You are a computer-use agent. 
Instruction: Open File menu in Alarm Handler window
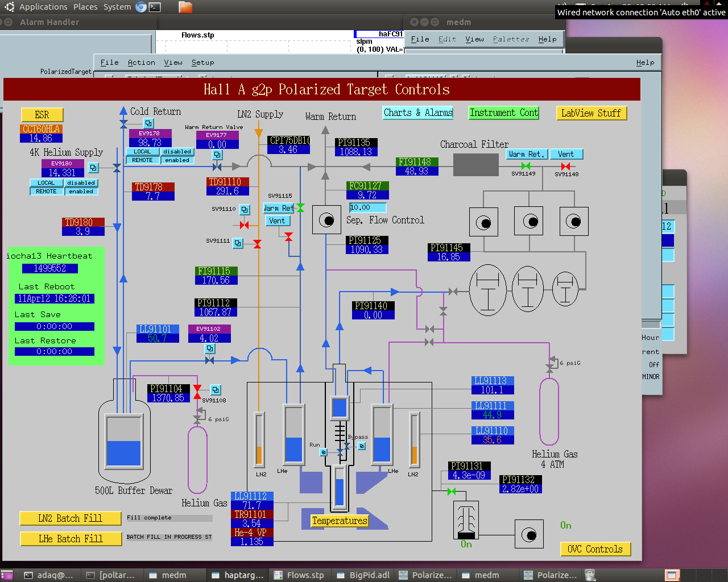(x=109, y=63)
